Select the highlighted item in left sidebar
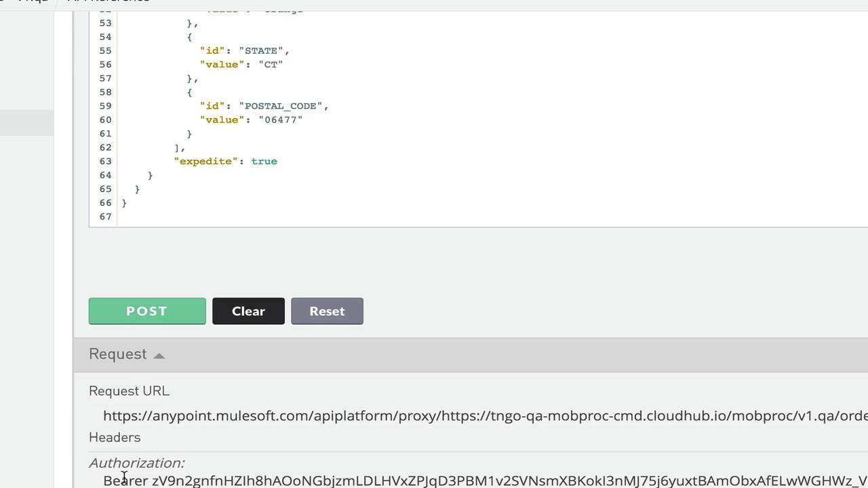868x488 pixels. 26,123
